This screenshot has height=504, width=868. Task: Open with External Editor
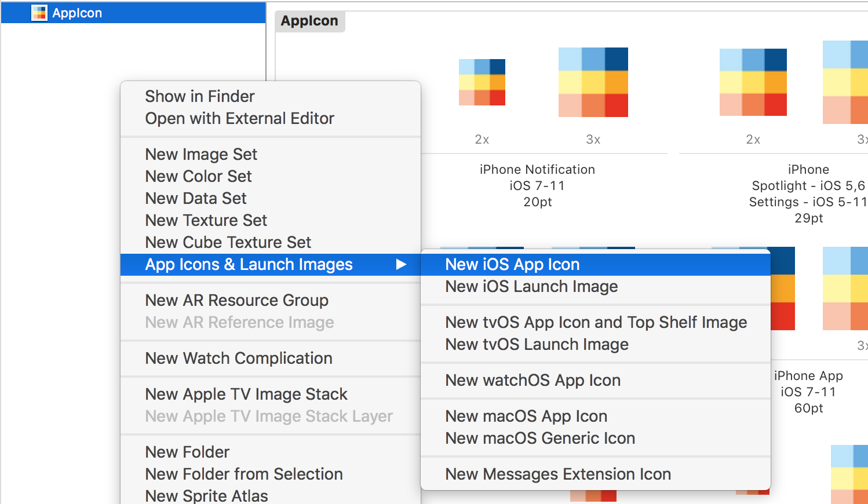239,118
